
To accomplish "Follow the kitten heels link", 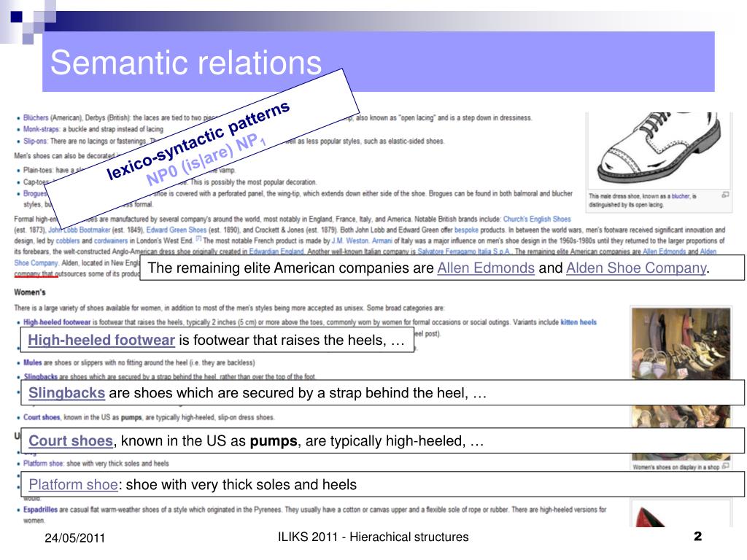I will pos(578,322).
